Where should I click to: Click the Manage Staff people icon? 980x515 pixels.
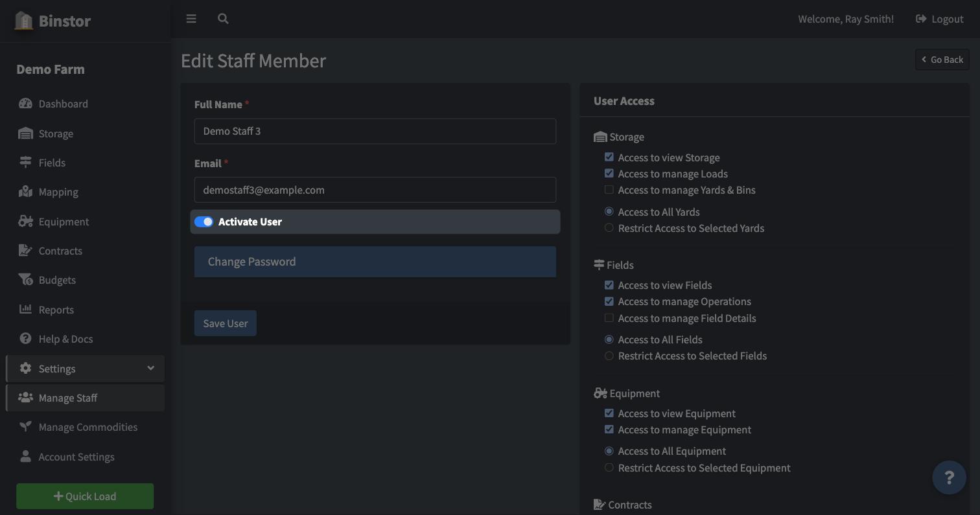25,398
